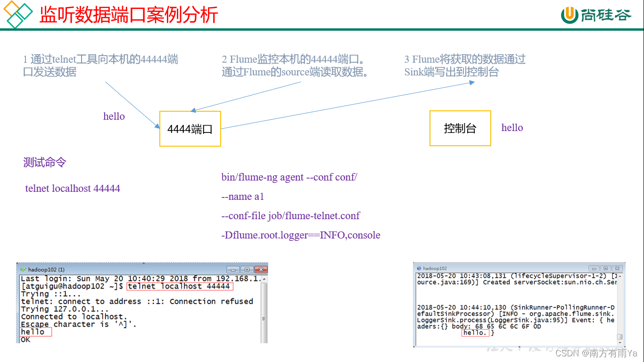This screenshot has height=362, width=644.
Task: Click the hadoop102 (1) window title text
Action: pos(46,270)
